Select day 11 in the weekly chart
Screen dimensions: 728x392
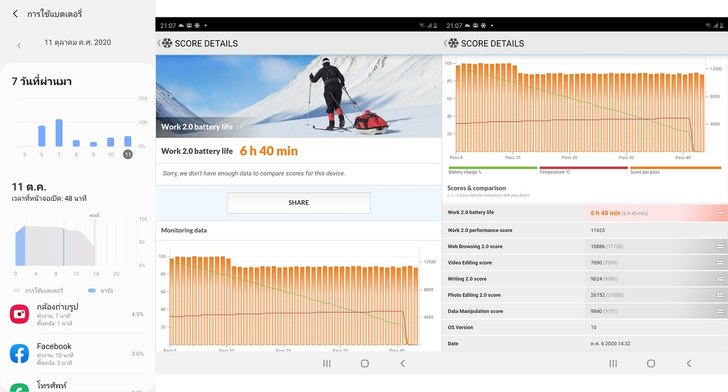128,154
